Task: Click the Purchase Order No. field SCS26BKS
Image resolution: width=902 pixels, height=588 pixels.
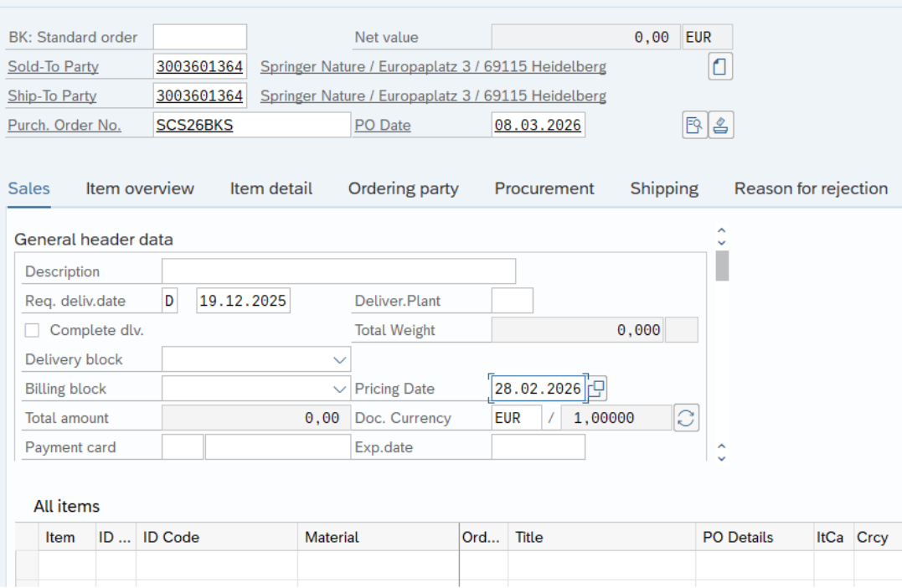Action: click(252, 125)
